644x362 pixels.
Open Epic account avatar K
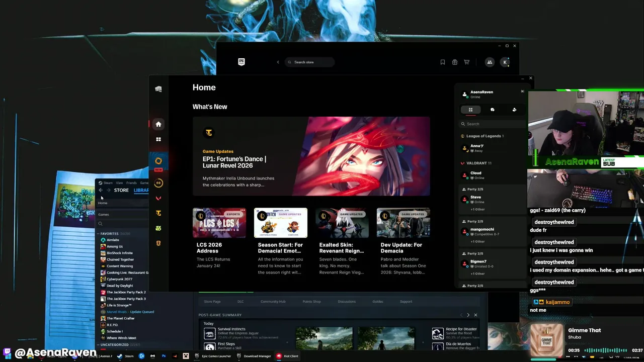pos(505,62)
